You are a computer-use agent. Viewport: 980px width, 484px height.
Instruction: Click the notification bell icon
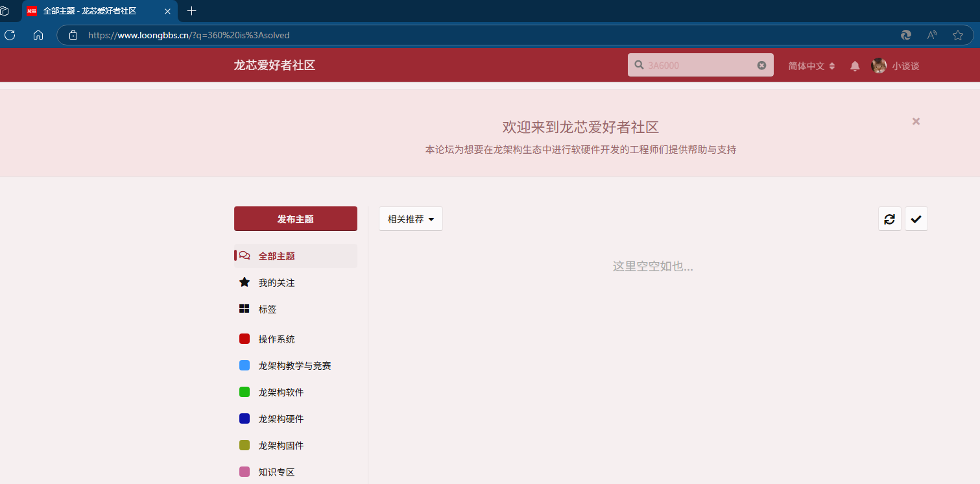click(855, 66)
